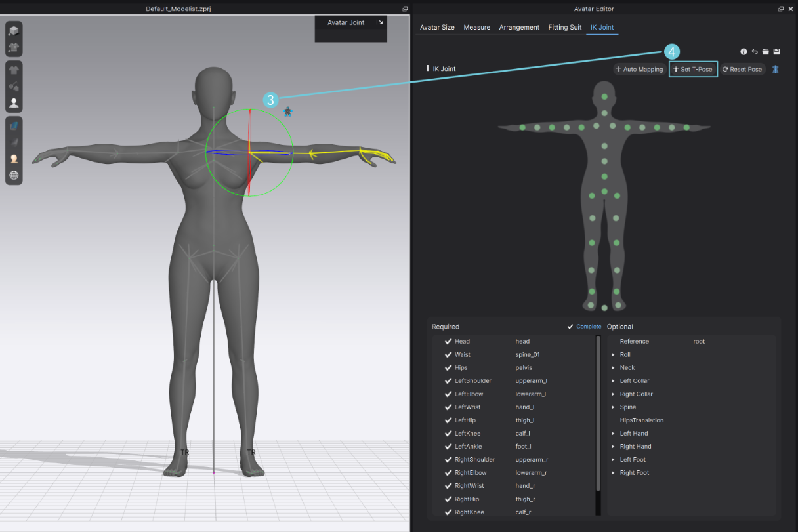Expand the Left Hand joint group

(x=613, y=433)
